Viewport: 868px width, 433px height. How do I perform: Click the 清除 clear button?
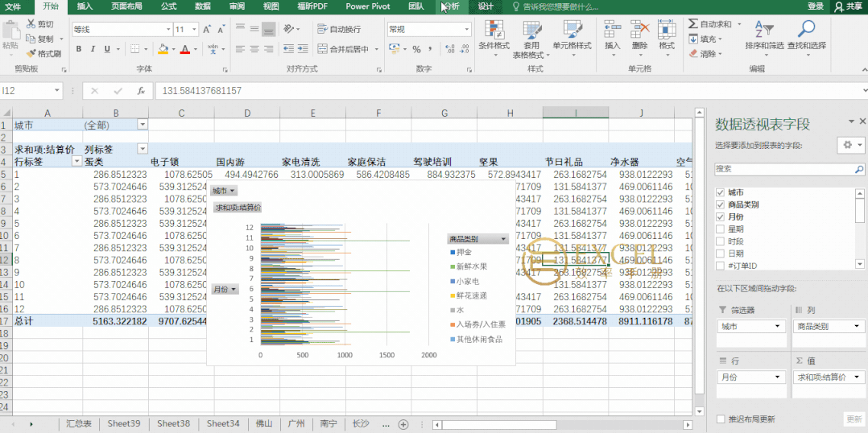[x=704, y=54]
